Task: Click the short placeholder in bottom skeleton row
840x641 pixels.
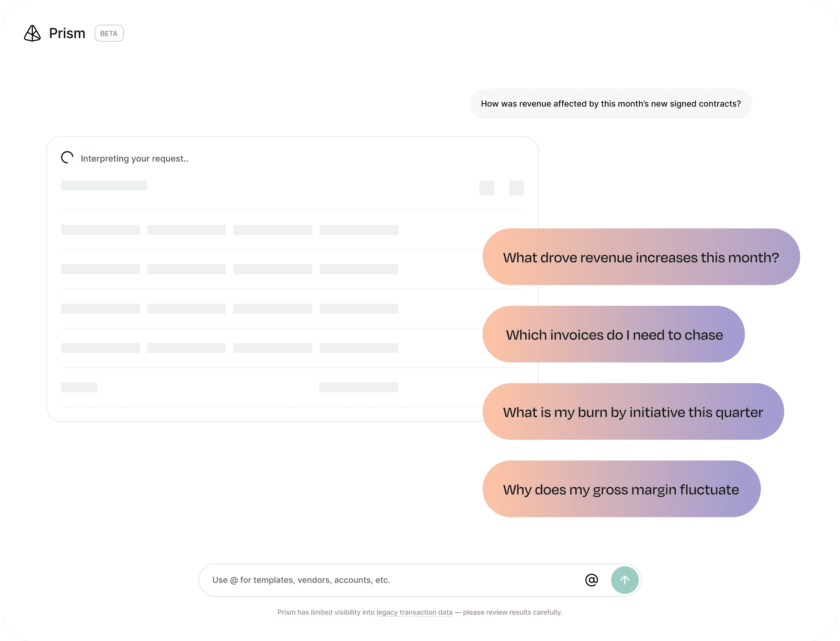Action: [79, 387]
